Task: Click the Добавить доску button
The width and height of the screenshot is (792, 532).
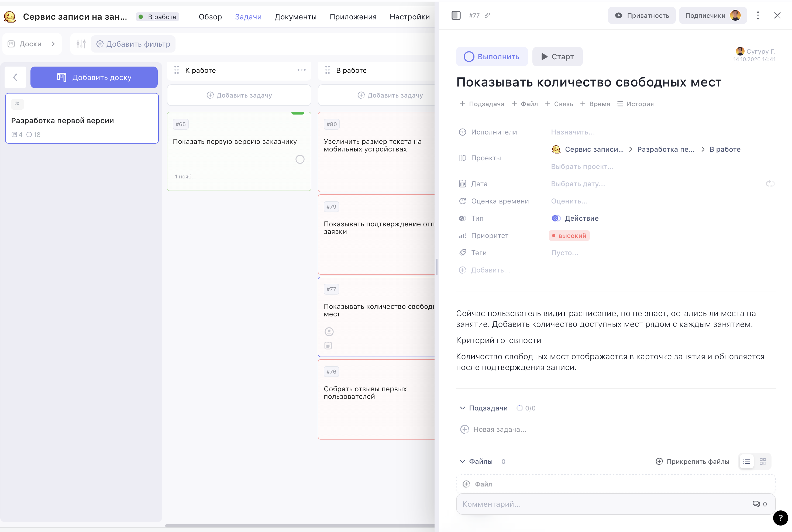Action: click(94, 77)
